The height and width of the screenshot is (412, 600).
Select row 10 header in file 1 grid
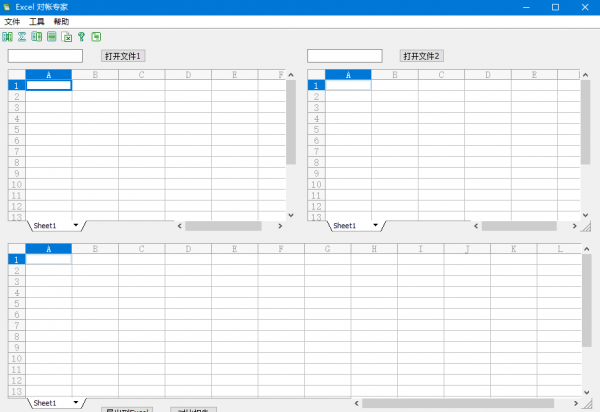coord(17,184)
